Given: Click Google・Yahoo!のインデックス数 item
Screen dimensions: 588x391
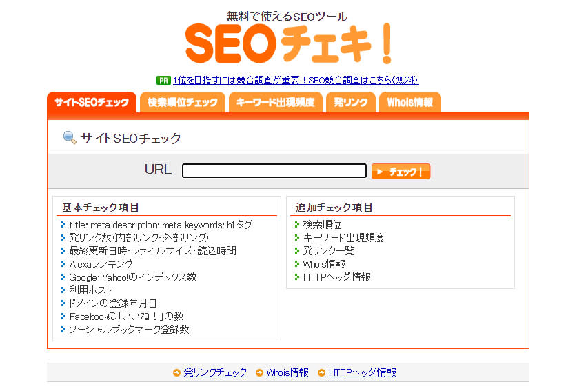Looking at the screenshot, I should point(133,277).
